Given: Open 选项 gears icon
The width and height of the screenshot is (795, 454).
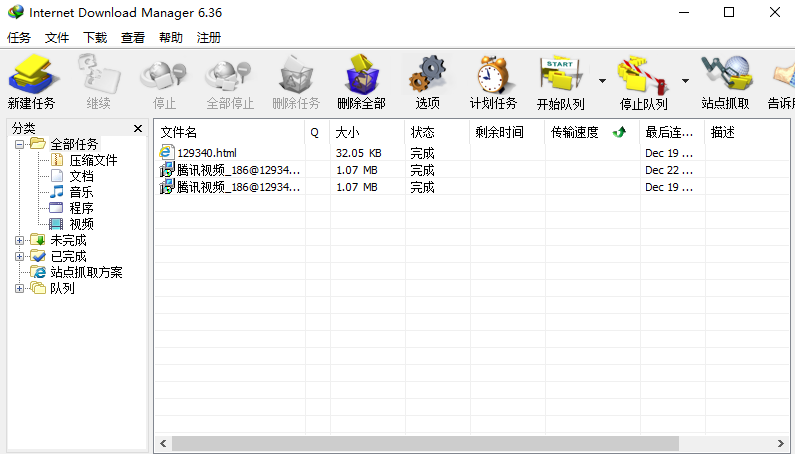Looking at the screenshot, I should tap(427, 75).
